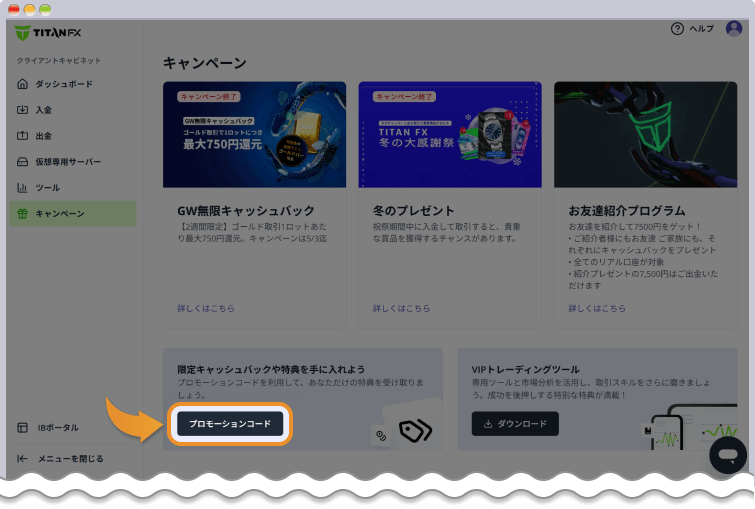Viewport: 755px width, 509px height.
Task: Click the 入金 deposit icon
Action: pyautogui.click(x=23, y=110)
